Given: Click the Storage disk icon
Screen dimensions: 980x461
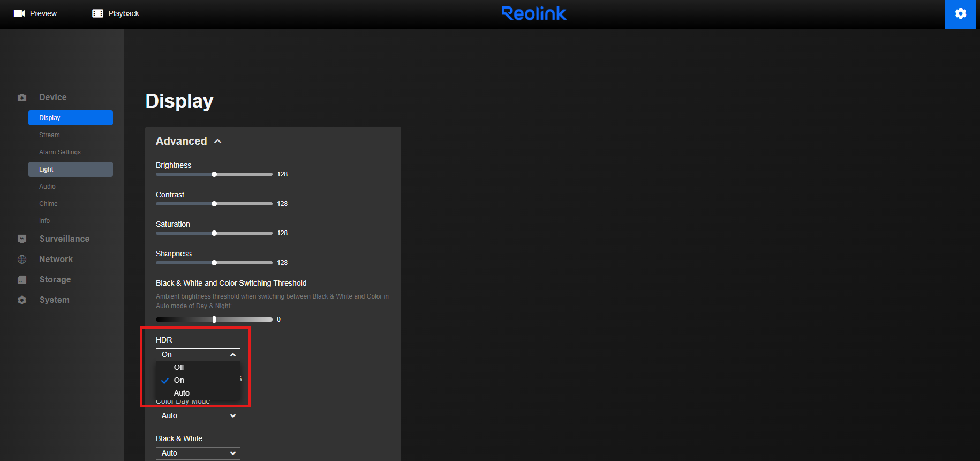Looking at the screenshot, I should [x=22, y=280].
